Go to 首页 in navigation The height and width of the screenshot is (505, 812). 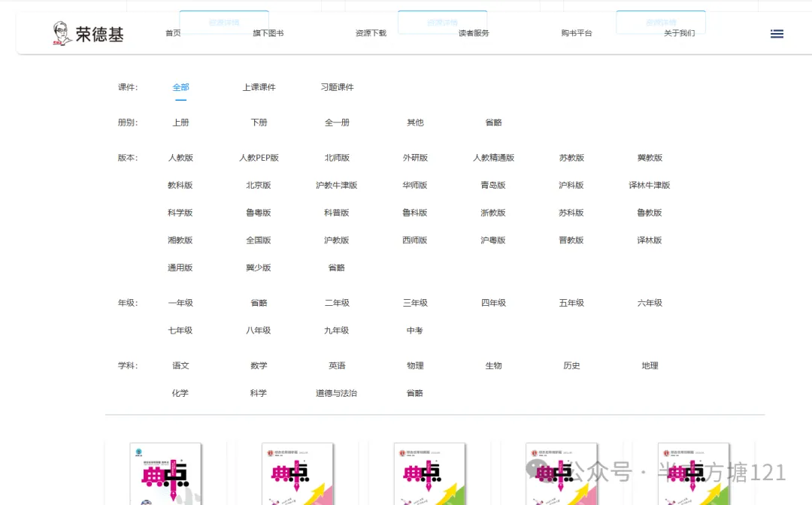[173, 33]
